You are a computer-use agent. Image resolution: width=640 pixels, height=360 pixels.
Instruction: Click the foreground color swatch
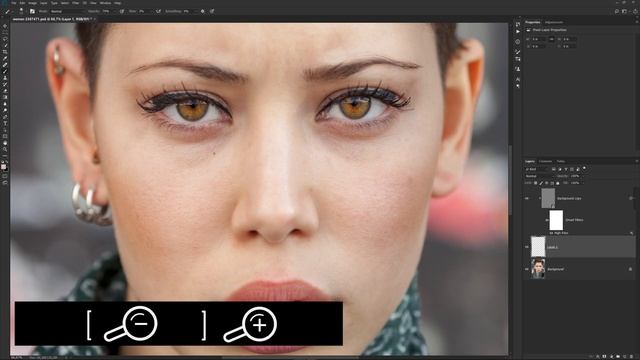(4, 167)
